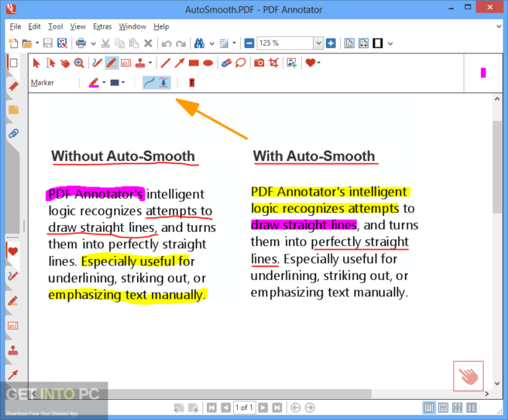Go to the next page button
The height and width of the screenshot is (420, 508).
[263, 408]
